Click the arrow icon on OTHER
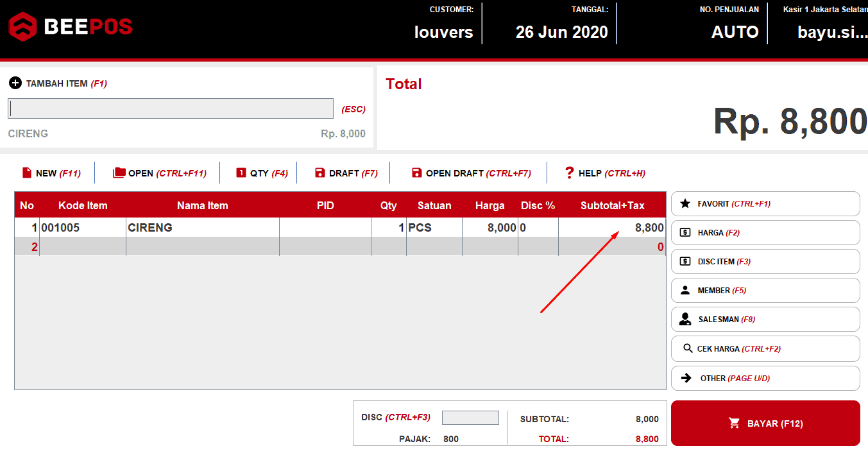 coord(686,378)
